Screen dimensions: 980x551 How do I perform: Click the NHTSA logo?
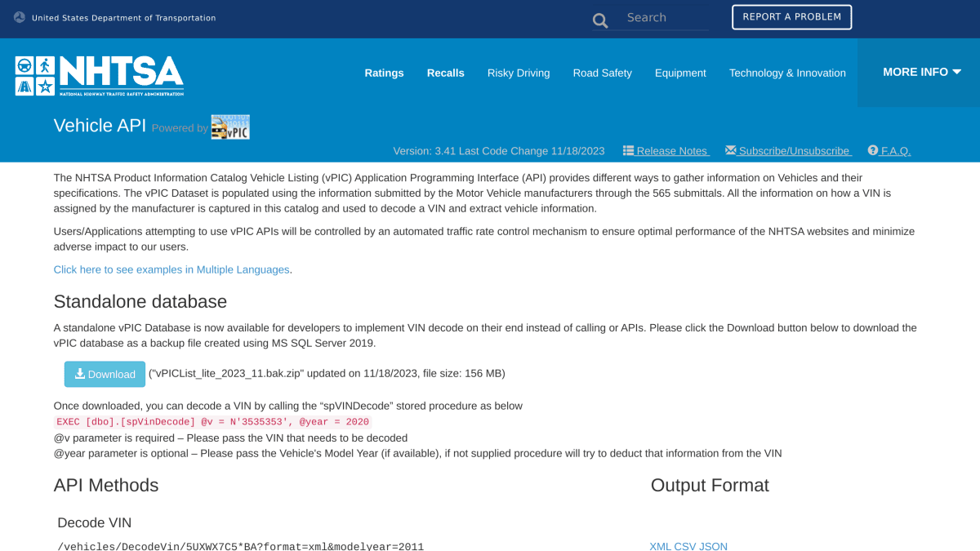coord(100,76)
